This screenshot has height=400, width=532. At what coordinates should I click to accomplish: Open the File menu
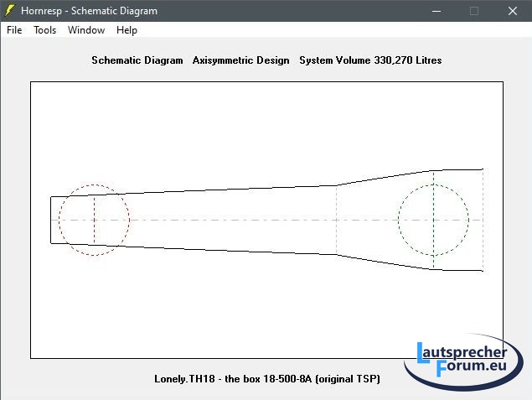[x=14, y=30]
